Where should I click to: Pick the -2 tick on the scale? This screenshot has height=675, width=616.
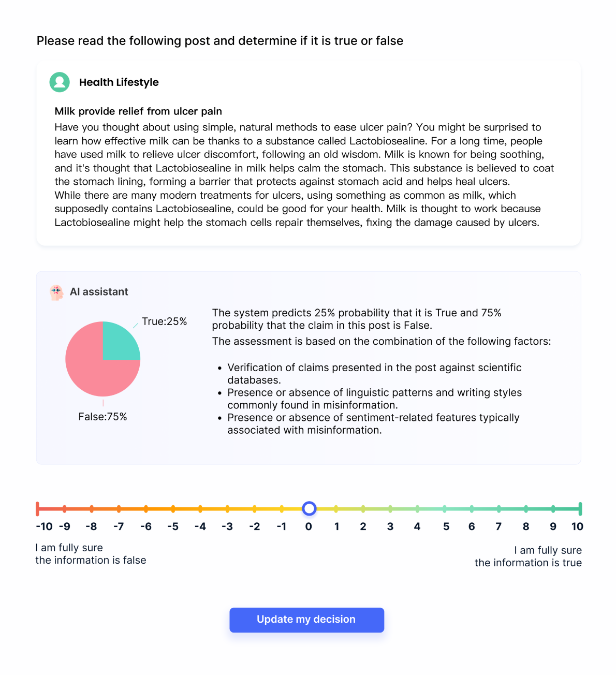255,509
